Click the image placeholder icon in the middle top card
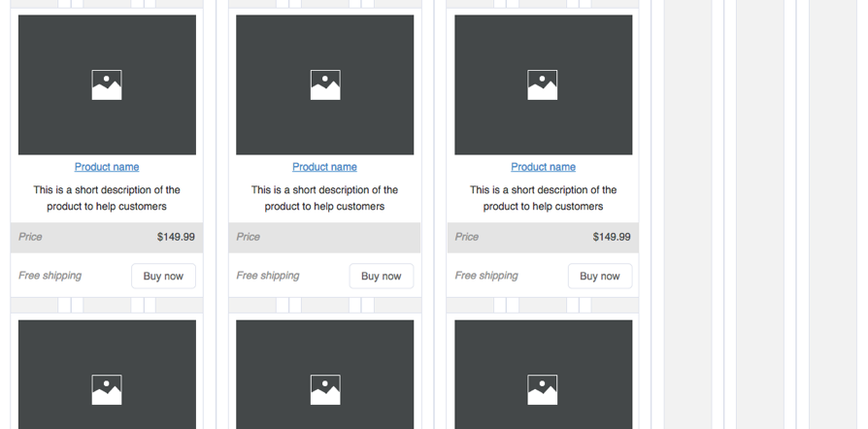 (325, 84)
